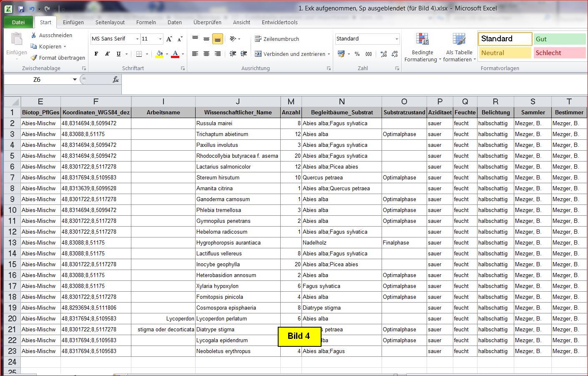
Task: Switch to the Einfügen ribbon tab
Action: [73, 22]
